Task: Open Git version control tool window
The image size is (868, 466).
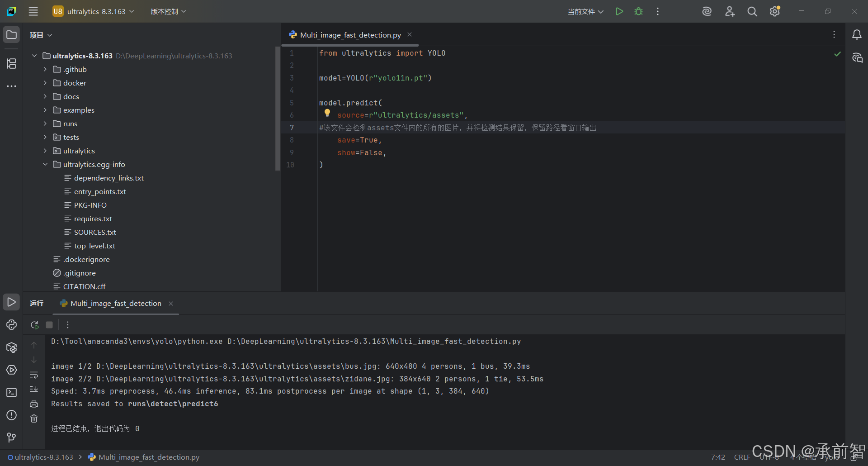Action: [11, 437]
